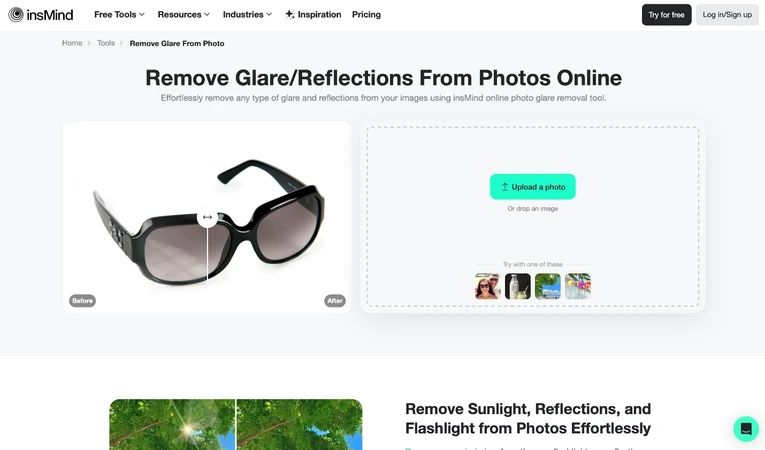Select the milk bottle sample photo

click(x=518, y=286)
